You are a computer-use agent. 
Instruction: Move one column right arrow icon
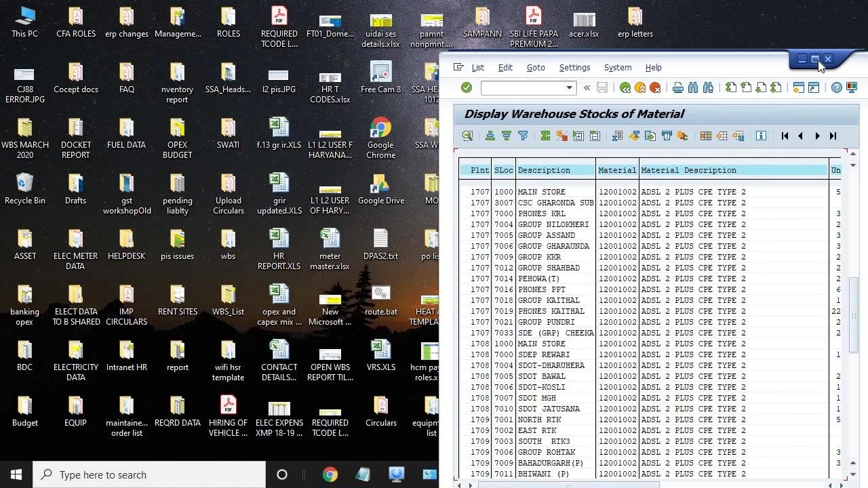pyautogui.click(x=817, y=136)
